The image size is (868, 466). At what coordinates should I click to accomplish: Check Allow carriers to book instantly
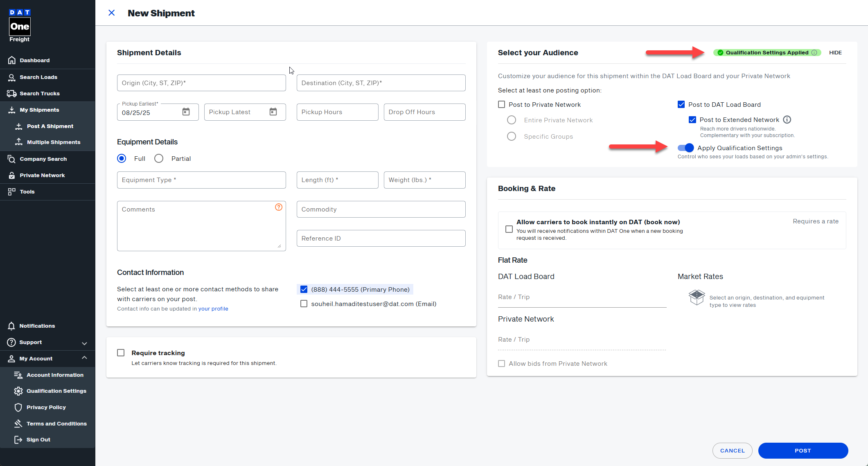tap(509, 229)
